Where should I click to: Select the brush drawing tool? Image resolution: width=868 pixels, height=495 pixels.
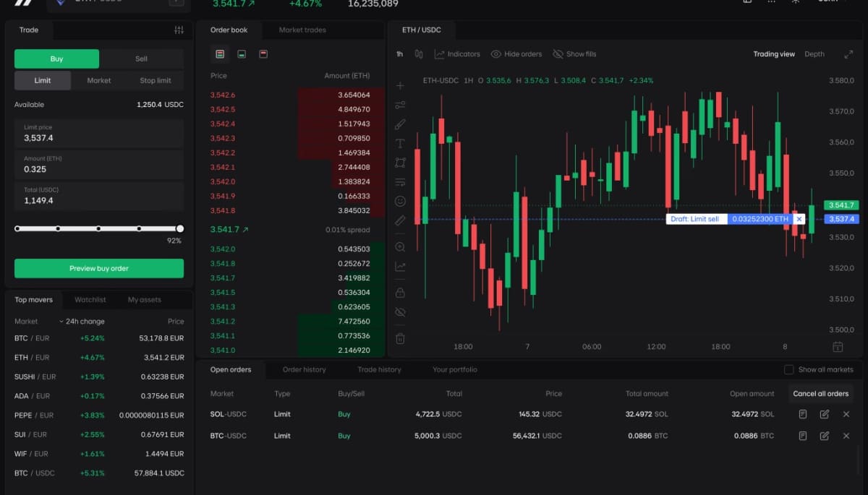tap(400, 124)
